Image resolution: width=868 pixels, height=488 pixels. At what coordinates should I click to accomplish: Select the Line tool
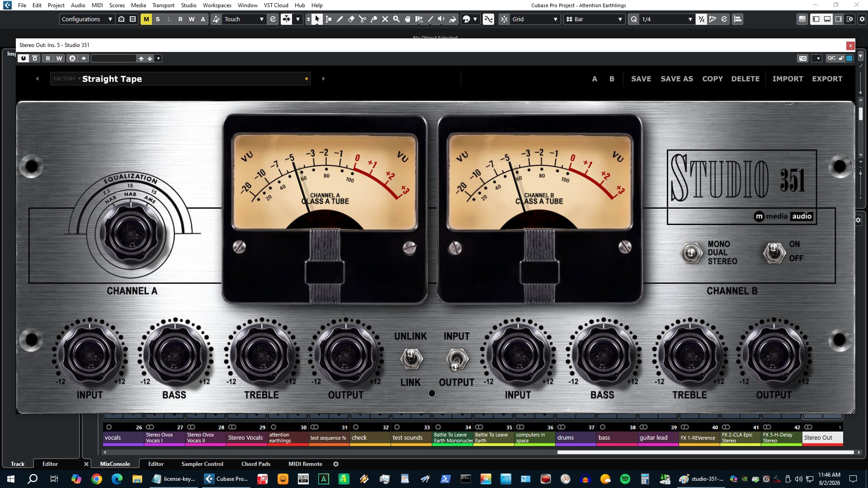coord(430,19)
